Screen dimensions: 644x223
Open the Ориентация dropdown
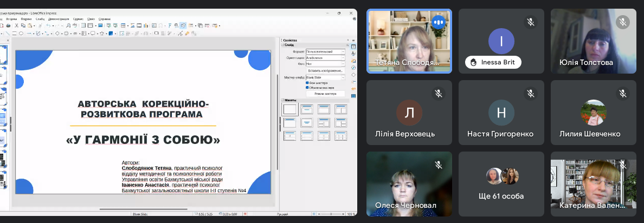tap(325, 58)
